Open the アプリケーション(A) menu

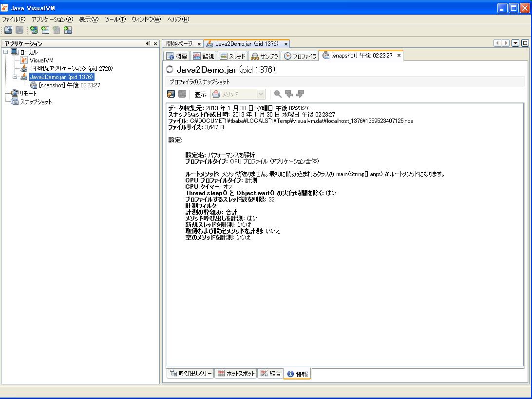coord(52,20)
